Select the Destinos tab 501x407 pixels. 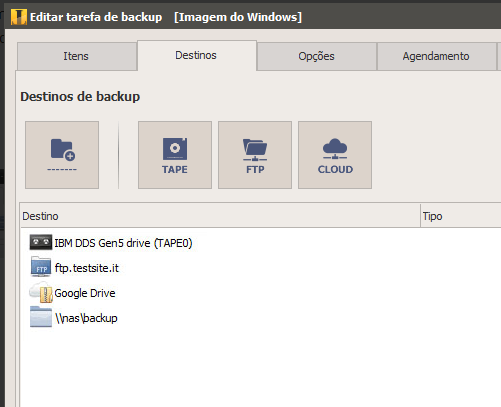click(197, 55)
